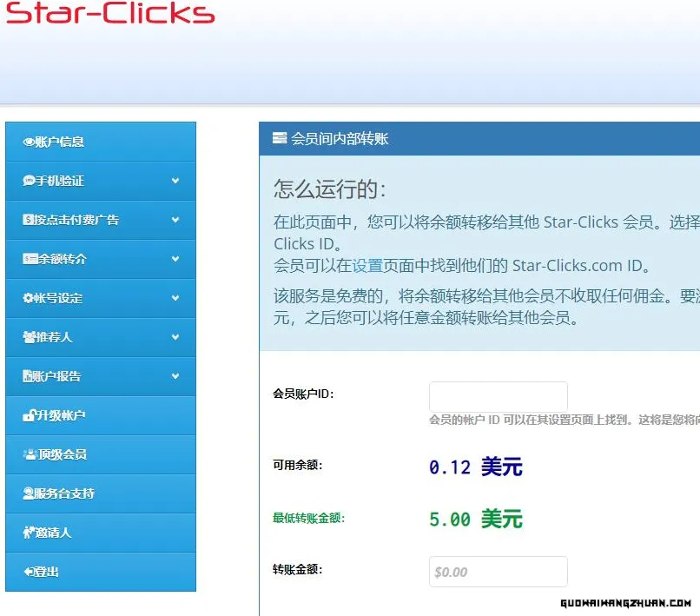Open the 账户报告 menu item
The image size is (700, 616).
click(x=101, y=376)
